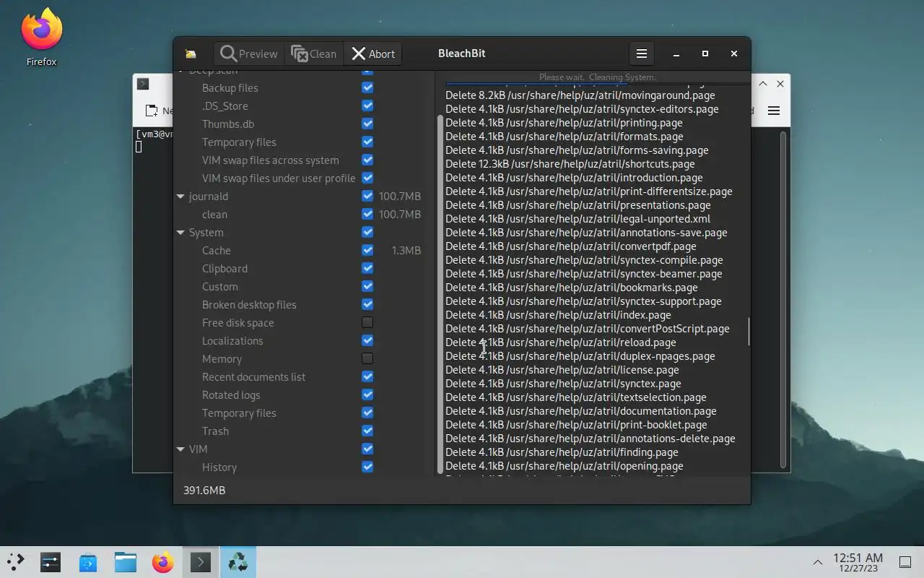Open the terminal window's hamburger menu
This screenshot has width=924, height=578.
click(x=774, y=111)
